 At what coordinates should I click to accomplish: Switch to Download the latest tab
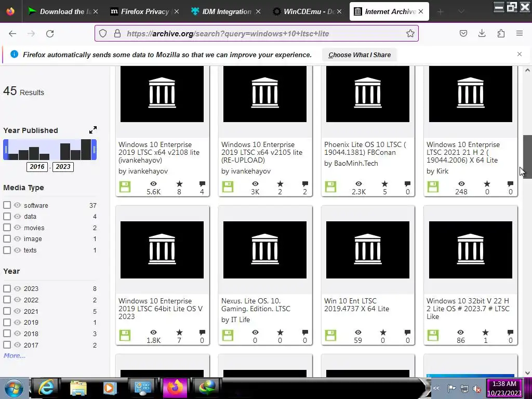click(x=60, y=11)
